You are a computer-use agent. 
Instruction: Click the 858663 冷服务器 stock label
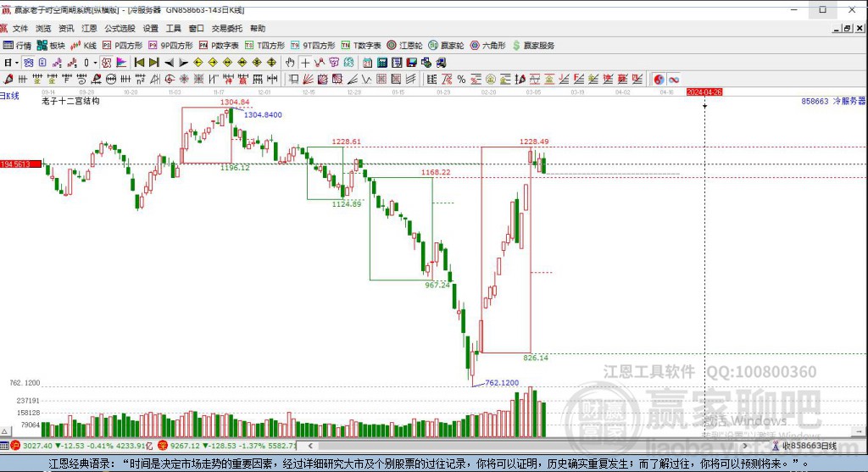(833, 101)
